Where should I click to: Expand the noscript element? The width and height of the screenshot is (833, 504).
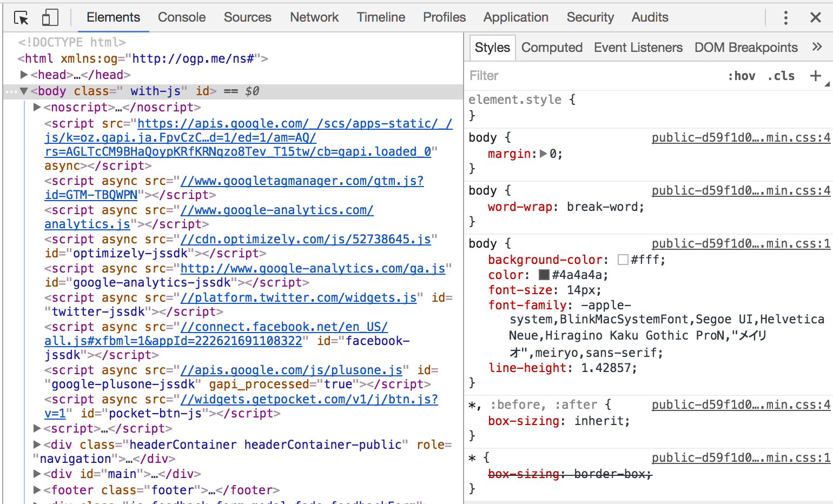point(37,107)
